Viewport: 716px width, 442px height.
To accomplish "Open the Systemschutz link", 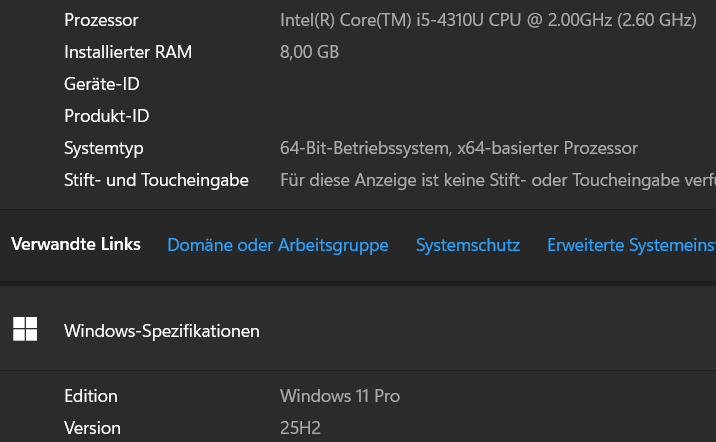I will coord(468,245).
